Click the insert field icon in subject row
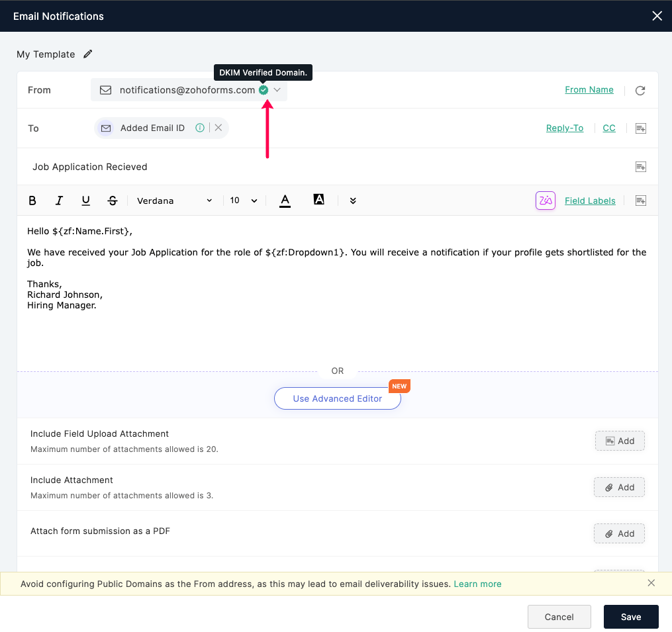 click(641, 167)
